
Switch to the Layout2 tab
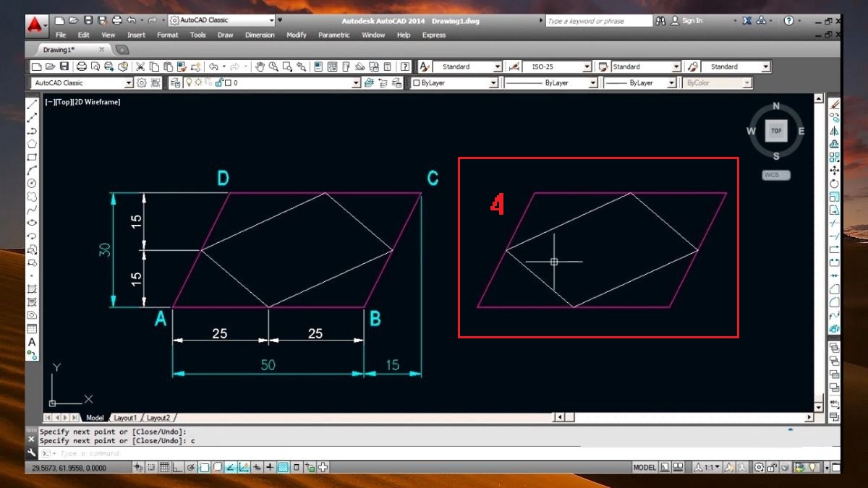158,418
